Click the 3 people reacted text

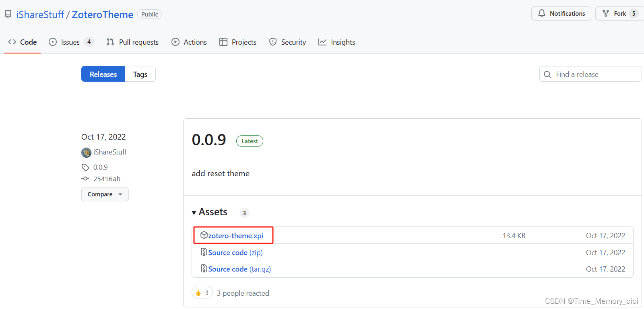(x=243, y=293)
